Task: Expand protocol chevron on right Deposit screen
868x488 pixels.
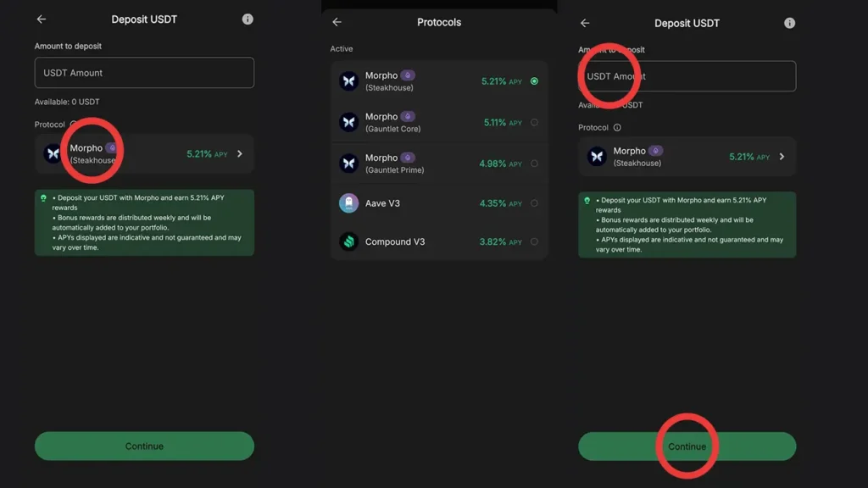Action: pyautogui.click(x=782, y=157)
